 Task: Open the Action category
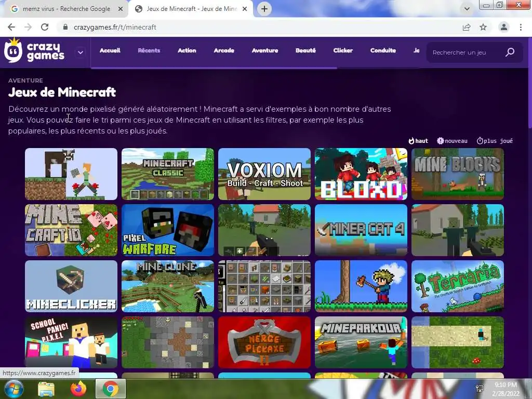click(187, 50)
